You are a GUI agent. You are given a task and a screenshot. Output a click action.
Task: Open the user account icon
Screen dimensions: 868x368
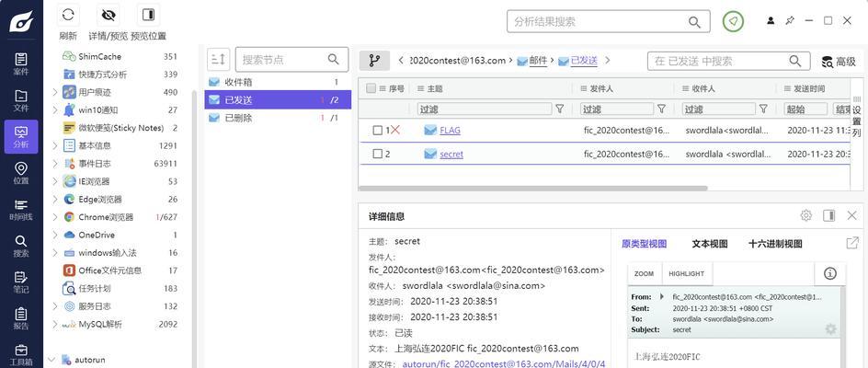[x=771, y=20]
